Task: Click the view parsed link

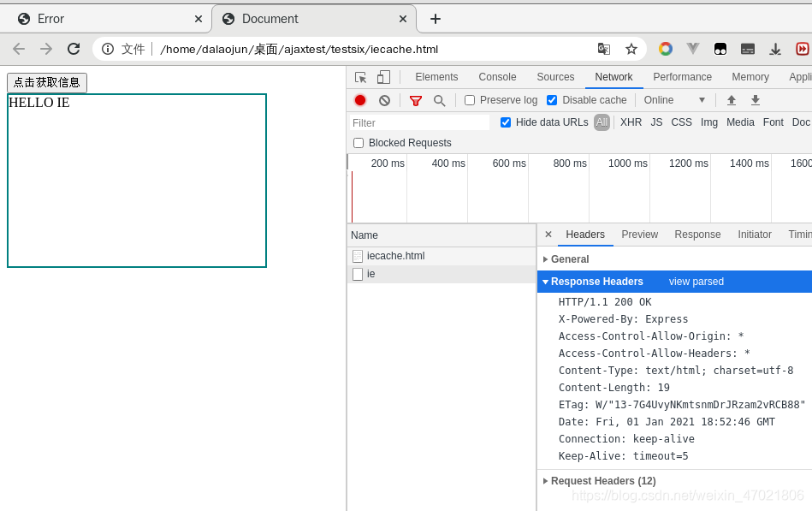Action: point(696,282)
